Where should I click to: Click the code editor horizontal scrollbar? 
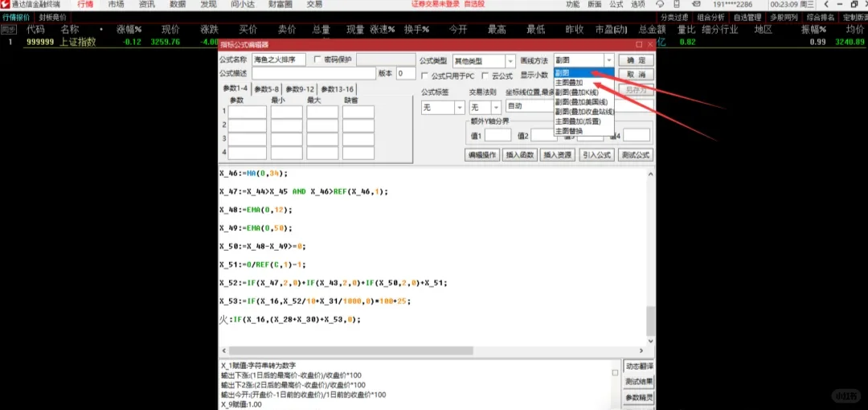351,351
